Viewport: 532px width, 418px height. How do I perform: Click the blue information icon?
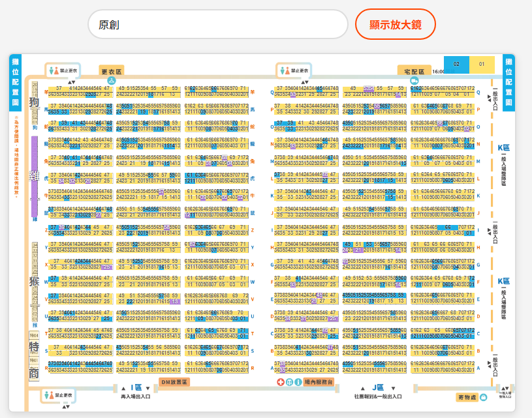click(298, 382)
